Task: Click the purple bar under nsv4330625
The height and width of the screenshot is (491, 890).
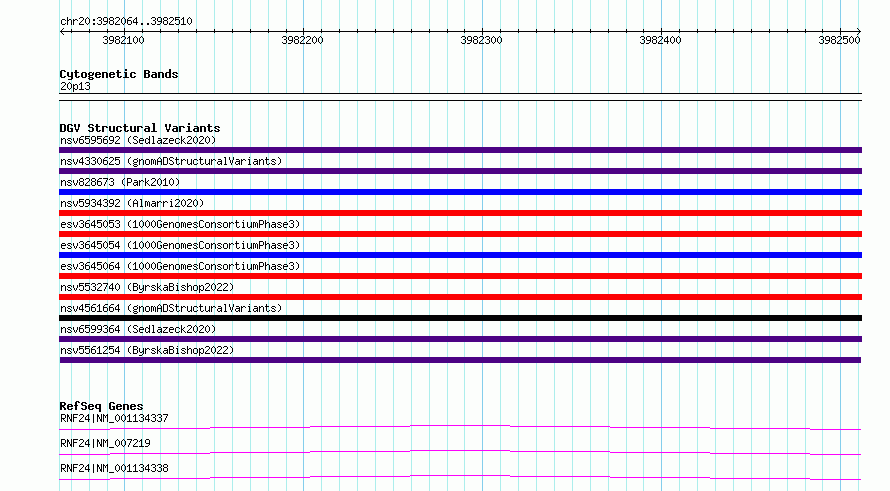Action: coord(460,171)
